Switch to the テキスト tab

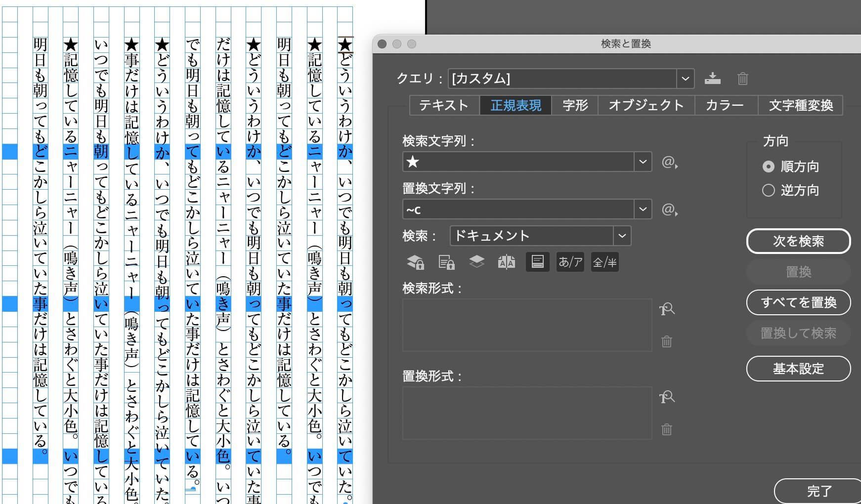point(443,105)
